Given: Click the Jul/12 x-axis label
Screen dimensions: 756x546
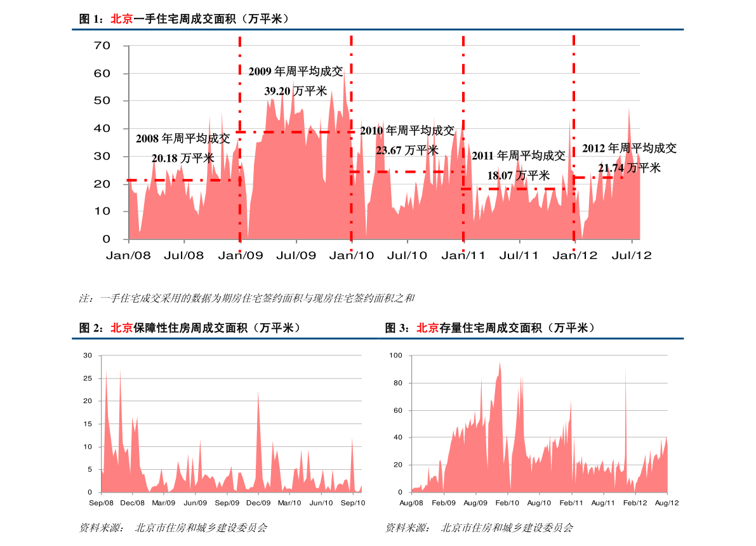Looking at the screenshot, I should 632,256.
